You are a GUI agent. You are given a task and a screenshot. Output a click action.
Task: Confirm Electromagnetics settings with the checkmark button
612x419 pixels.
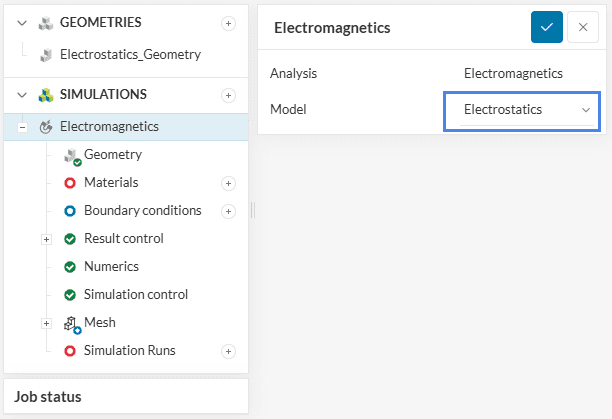click(x=547, y=27)
